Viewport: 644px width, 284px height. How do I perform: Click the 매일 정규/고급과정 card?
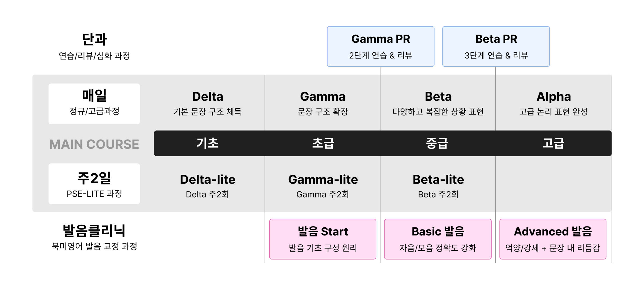[x=94, y=104]
